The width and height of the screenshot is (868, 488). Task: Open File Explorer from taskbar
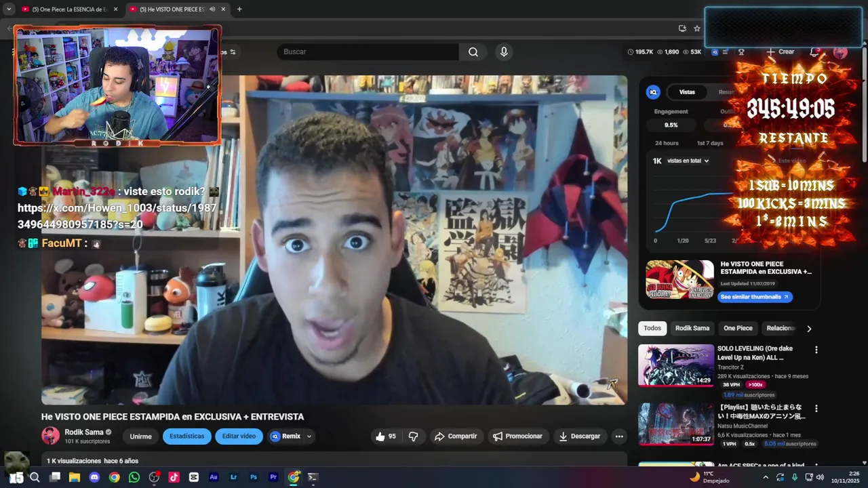pos(75,477)
